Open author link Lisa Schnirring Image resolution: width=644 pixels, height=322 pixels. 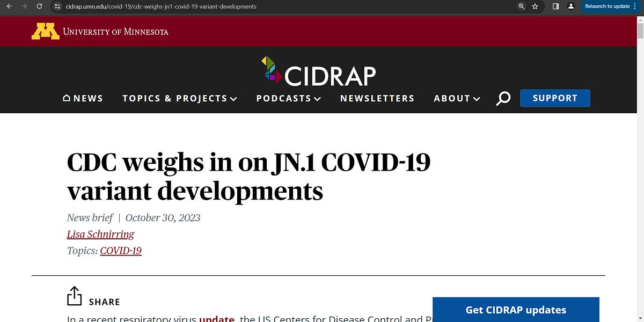pyautogui.click(x=100, y=234)
